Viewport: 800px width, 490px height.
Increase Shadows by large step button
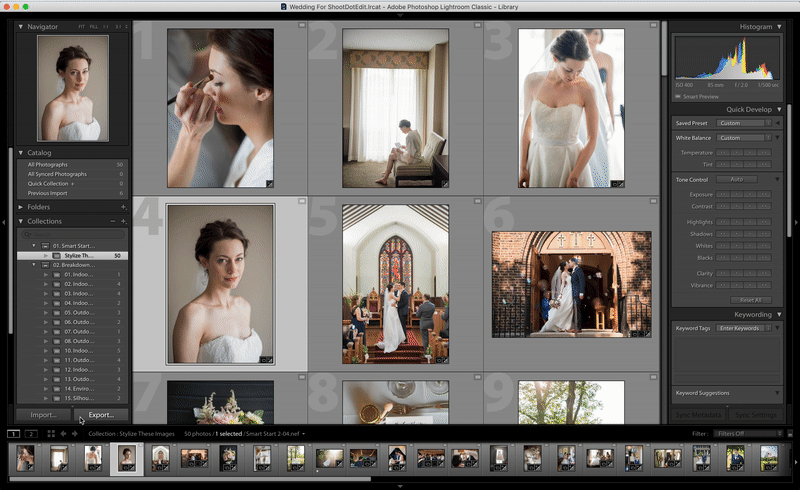[764, 234]
